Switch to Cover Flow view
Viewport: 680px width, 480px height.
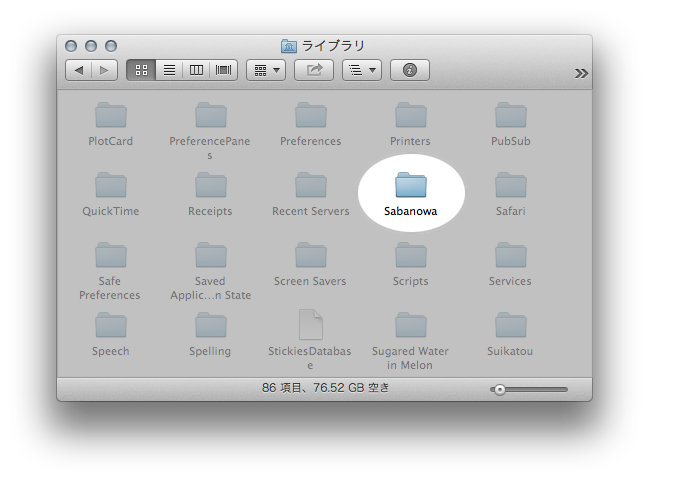coord(224,70)
